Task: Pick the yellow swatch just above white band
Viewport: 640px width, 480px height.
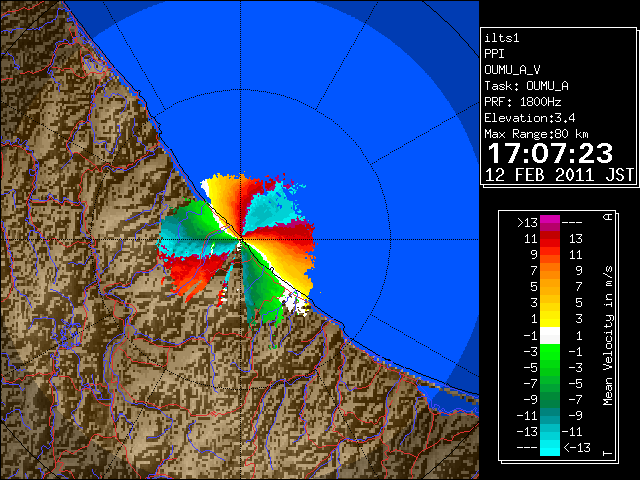Action: [x=550, y=319]
